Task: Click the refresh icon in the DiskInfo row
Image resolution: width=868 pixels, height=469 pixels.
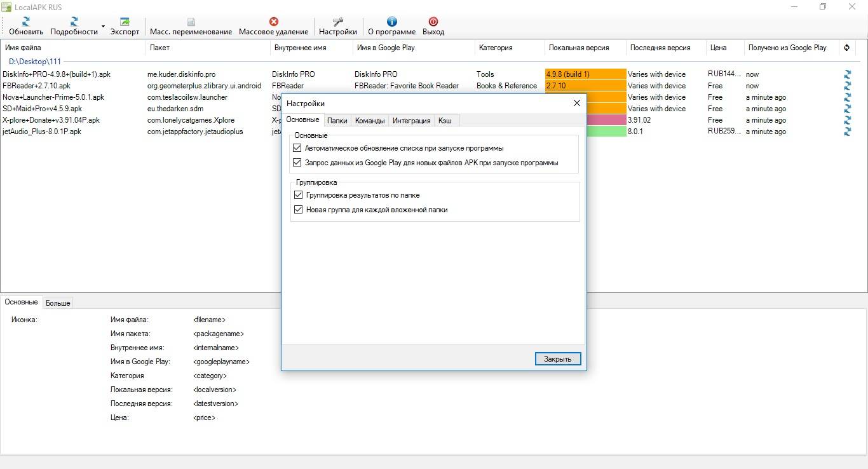Action: coord(847,74)
